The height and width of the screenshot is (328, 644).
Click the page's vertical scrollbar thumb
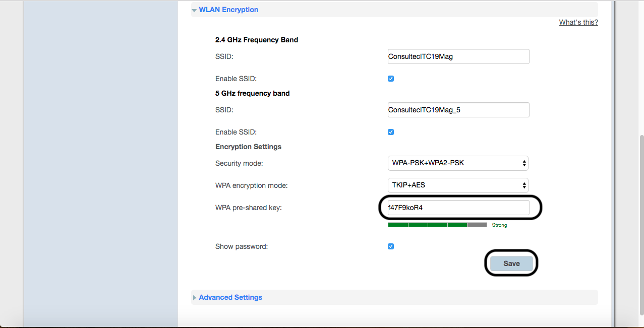[641, 227]
